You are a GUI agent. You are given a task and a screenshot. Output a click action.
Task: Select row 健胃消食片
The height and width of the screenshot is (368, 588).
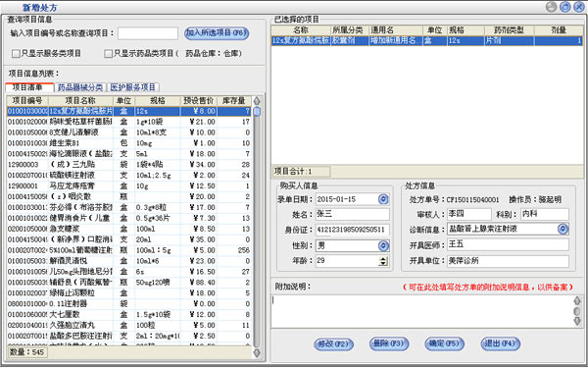pos(128,218)
